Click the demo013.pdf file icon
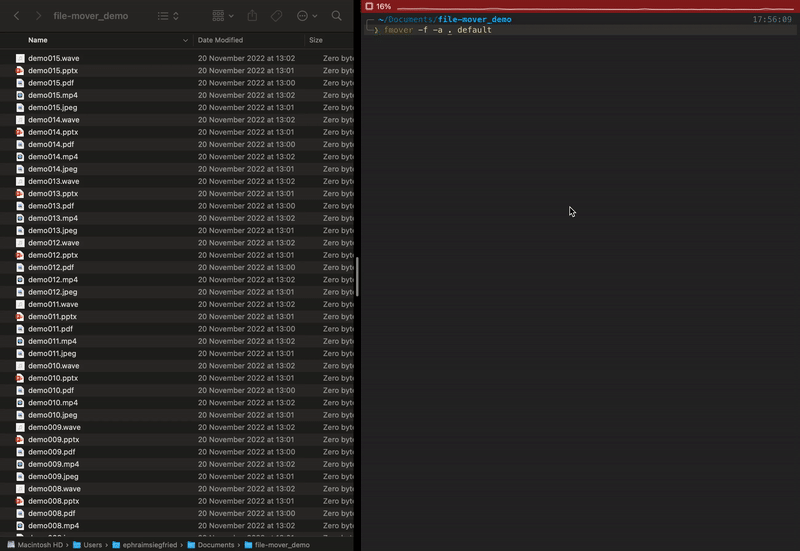 pyautogui.click(x=20, y=206)
